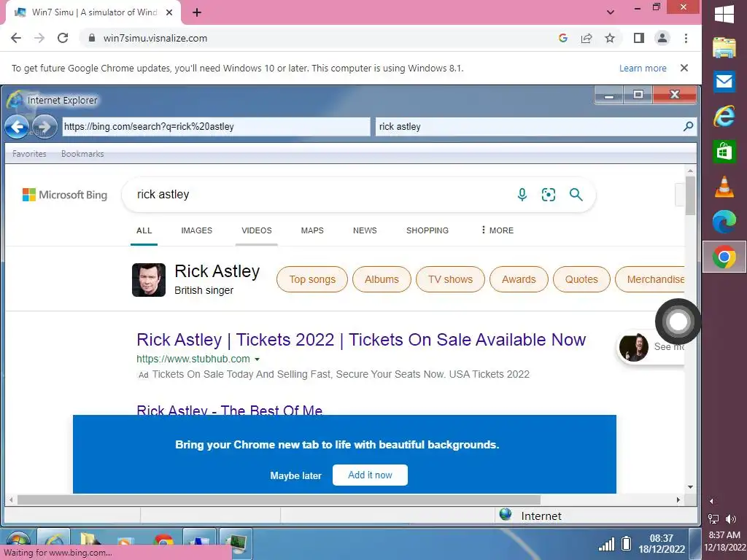Click the Albums chip
This screenshot has height=560, width=747.
tap(382, 279)
